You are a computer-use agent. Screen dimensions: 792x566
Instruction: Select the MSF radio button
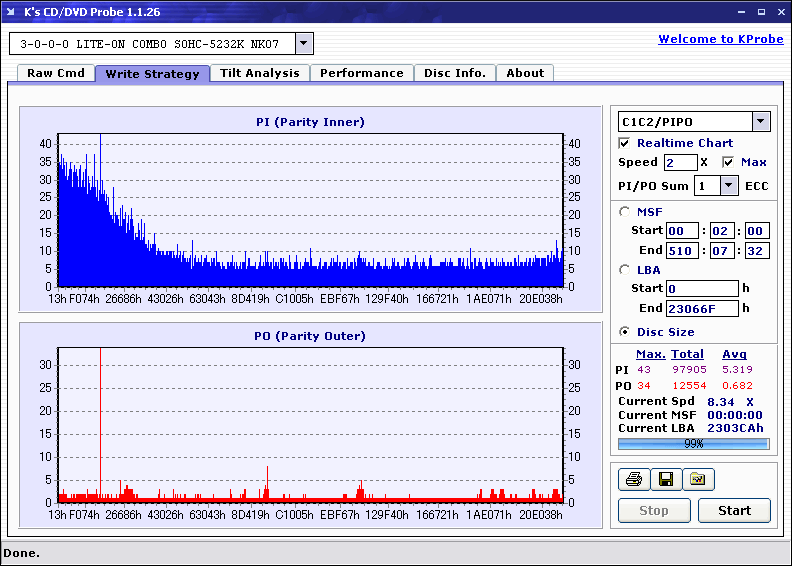(x=625, y=211)
